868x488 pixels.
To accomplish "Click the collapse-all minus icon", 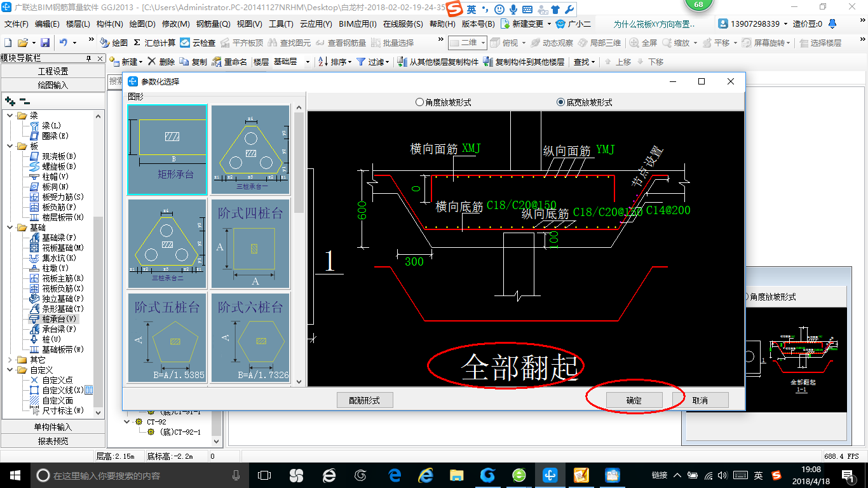I will (x=24, y=101).
